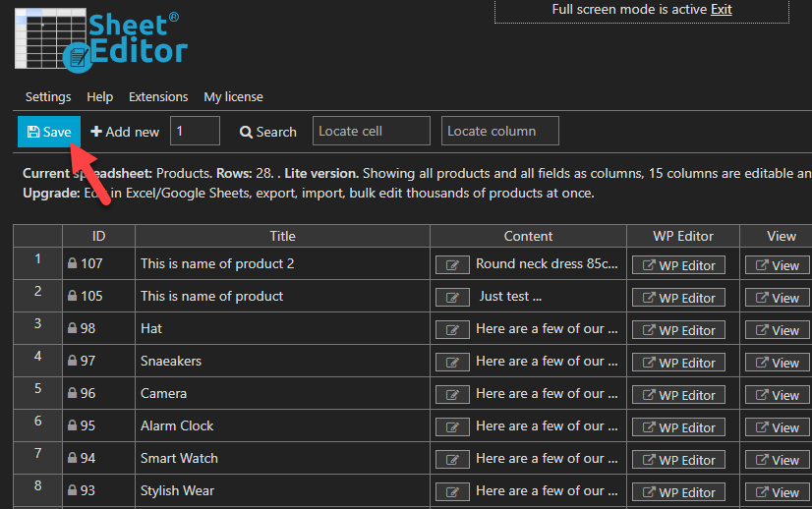
Task: Open content editor icon in Hat row
Action: coord(452,330)
